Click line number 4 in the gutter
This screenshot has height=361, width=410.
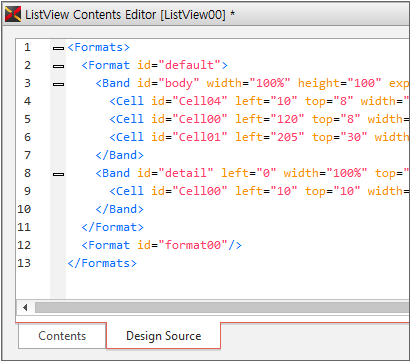(27, 101)
